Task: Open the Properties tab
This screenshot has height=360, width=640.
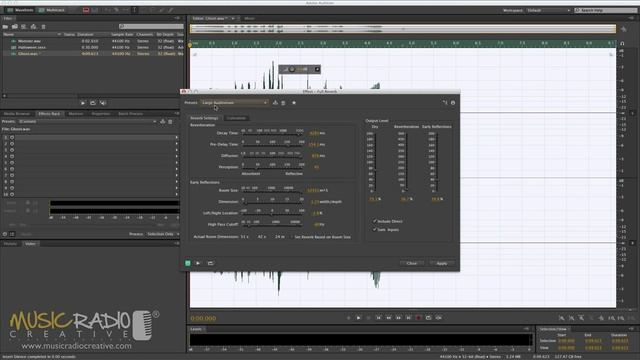Action: tap(100, 113)
